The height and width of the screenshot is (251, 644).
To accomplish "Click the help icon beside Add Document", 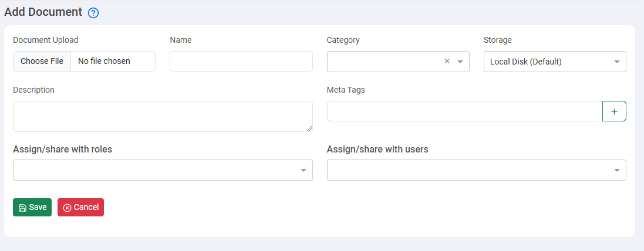I will point(93,13).
